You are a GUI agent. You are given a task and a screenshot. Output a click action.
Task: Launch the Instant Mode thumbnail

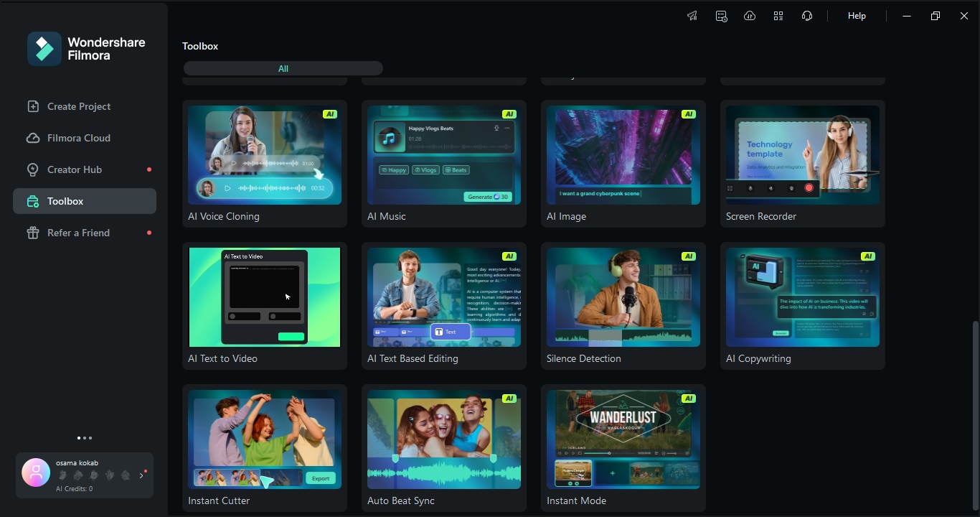click(x=623, y=439)
